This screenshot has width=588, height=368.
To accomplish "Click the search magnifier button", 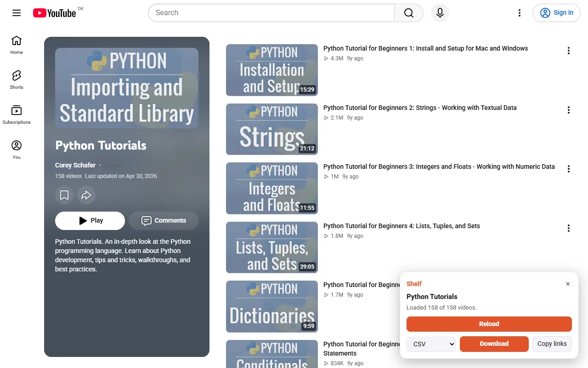I will pos(409,13).
